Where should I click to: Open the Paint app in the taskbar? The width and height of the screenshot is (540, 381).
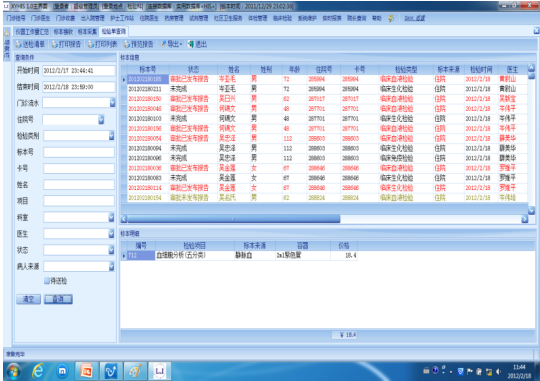[135, 371]
